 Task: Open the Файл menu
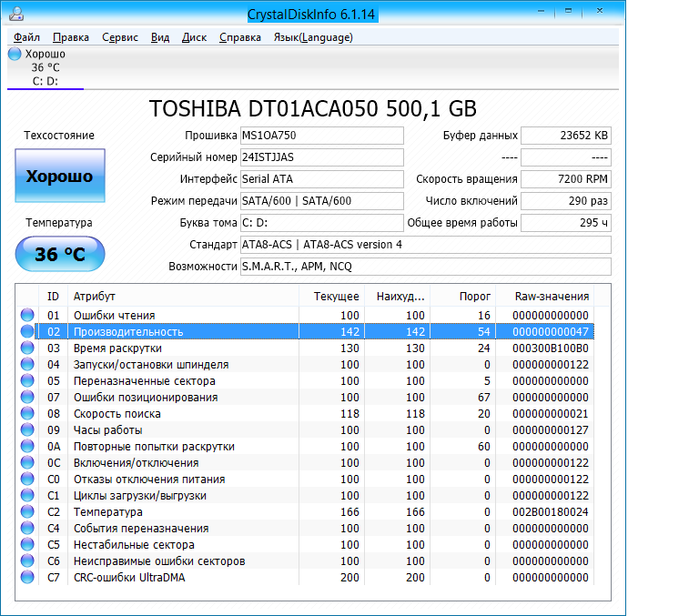(x=26, y=37)
